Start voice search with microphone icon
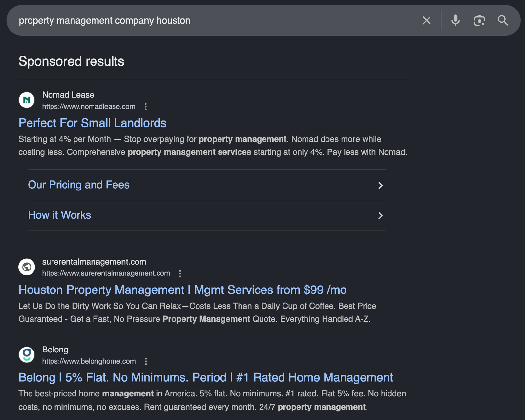Viewport: 525px width, 420px height. 455,20
